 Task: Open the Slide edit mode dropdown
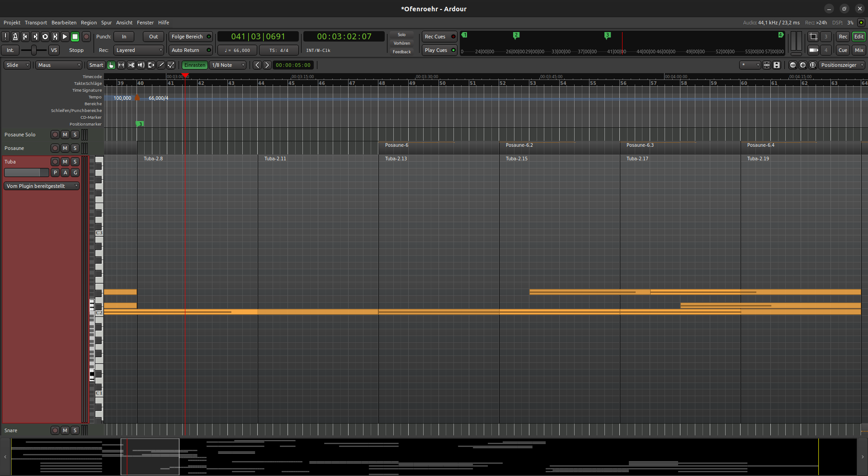(x=17, y=65)
